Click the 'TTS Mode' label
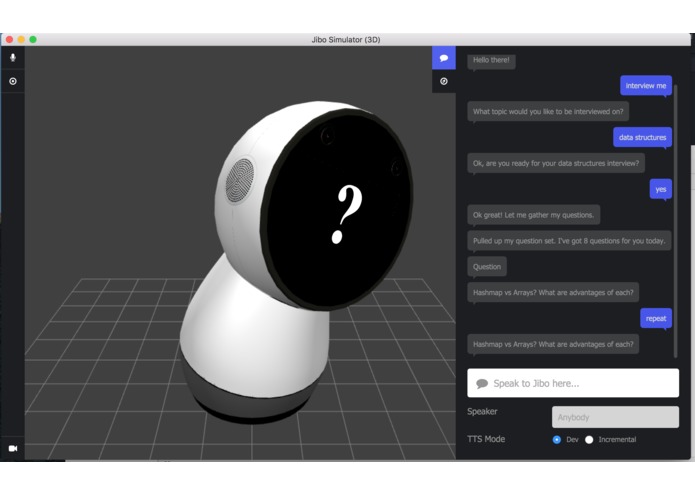This screenshot has width=695, height=494. [x=486, y=439]
